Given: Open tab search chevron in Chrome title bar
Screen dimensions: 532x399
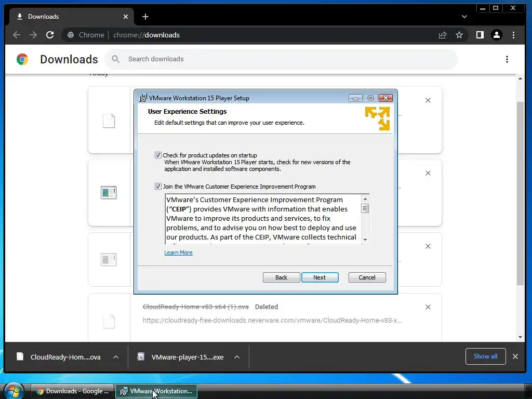Looking at the screenshot, I should tap(464, 17).
